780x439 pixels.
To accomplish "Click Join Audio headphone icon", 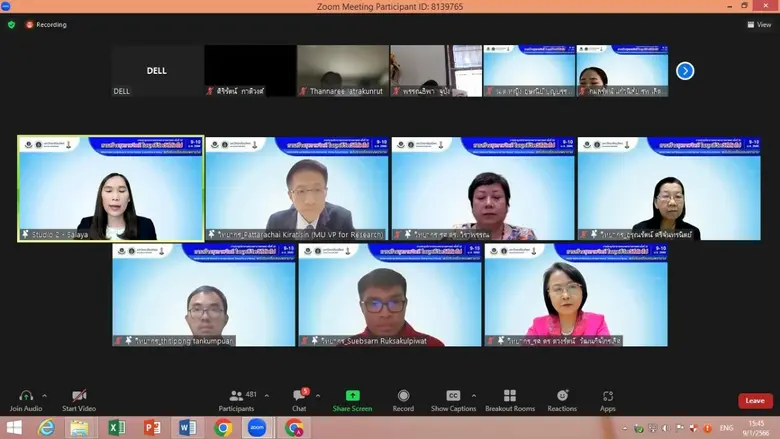I will [x=26, y=395].
